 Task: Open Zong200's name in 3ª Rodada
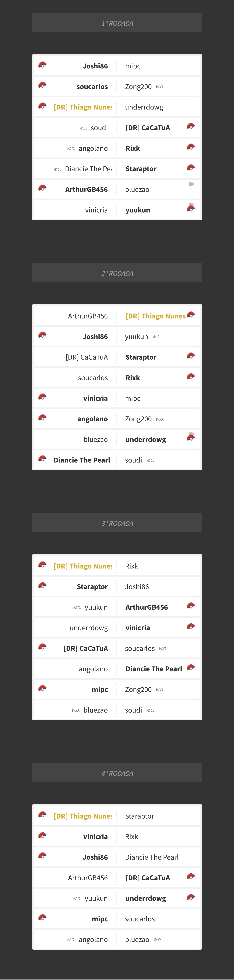[x=138, y=689]
